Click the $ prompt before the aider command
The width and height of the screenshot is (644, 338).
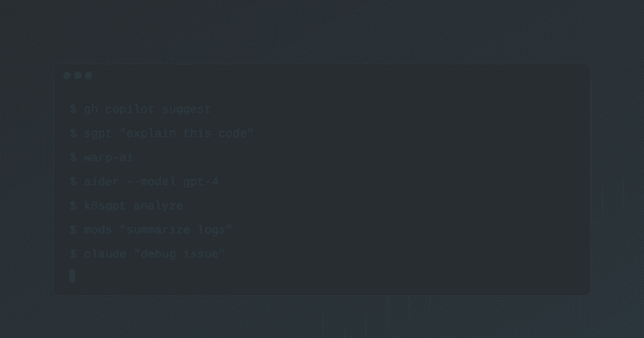(x=72, y=182)
